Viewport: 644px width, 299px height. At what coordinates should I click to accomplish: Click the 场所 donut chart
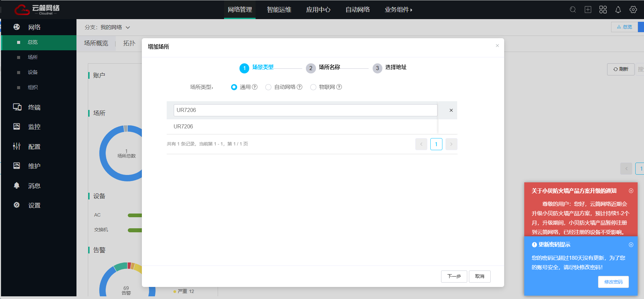pos(121,153)
